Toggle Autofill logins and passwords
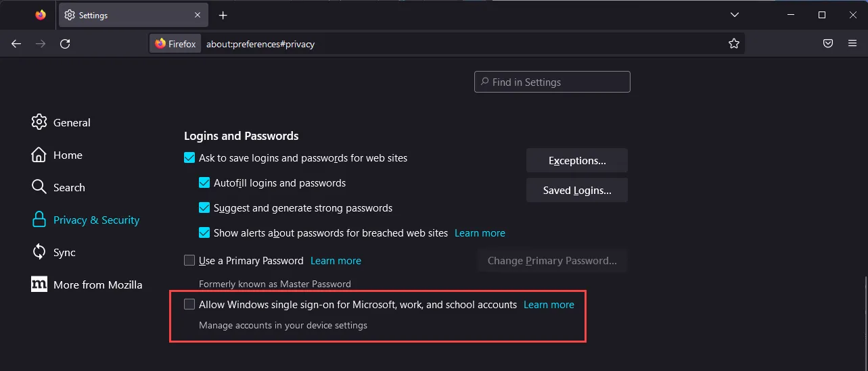Screen dimensions: 868x371 tap(204, 183)
